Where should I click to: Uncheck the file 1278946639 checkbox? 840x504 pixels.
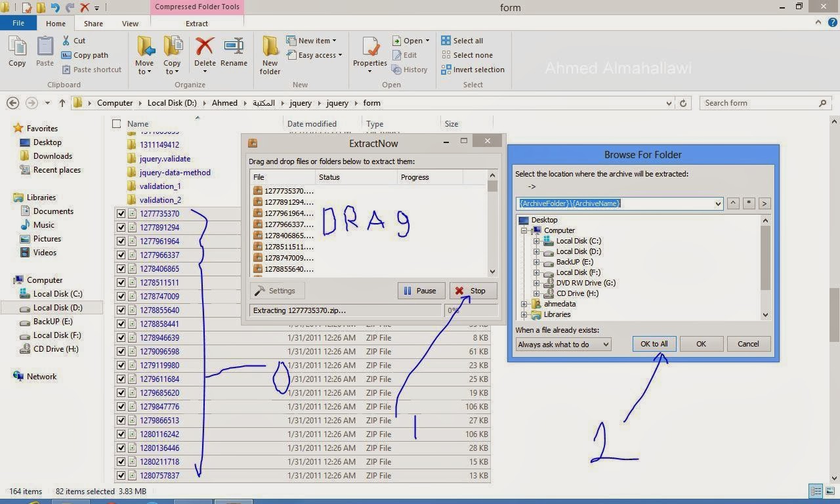tap(121, 338)
